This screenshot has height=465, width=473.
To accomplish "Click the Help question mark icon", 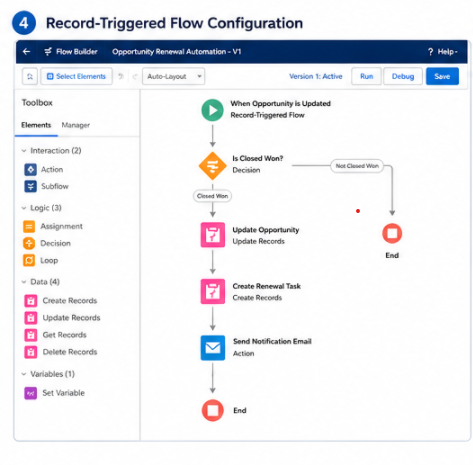I will [x=430, y=52].
